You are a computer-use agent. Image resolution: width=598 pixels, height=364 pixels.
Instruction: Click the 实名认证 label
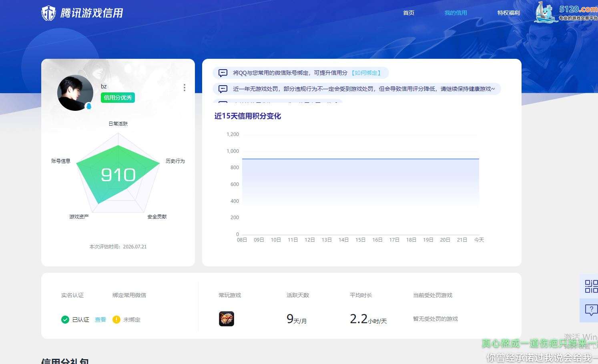pos(72,295)
